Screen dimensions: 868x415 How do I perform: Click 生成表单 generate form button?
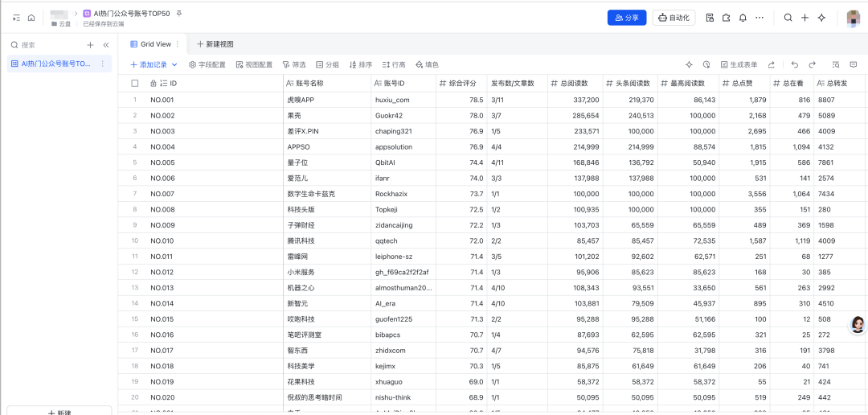(x=739, y=65)
